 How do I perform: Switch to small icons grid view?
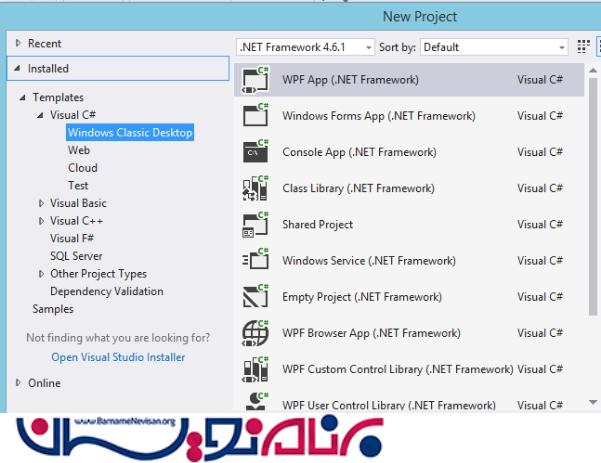(x=583, y=47)
